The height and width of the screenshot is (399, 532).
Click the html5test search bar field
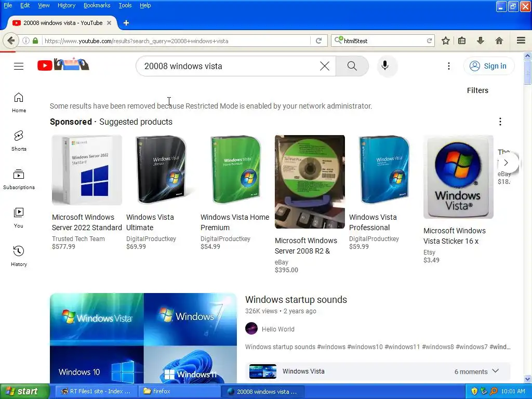click(x=383, y=41)
